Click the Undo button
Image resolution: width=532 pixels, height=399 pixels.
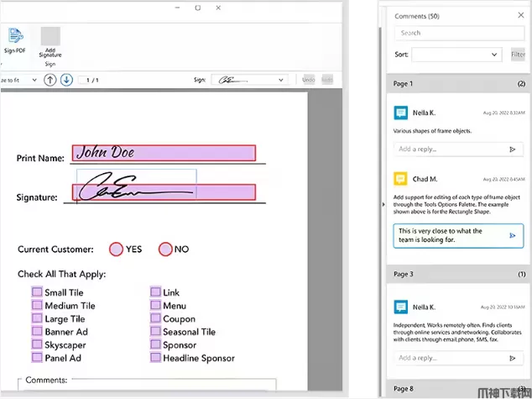pos(308,80)
